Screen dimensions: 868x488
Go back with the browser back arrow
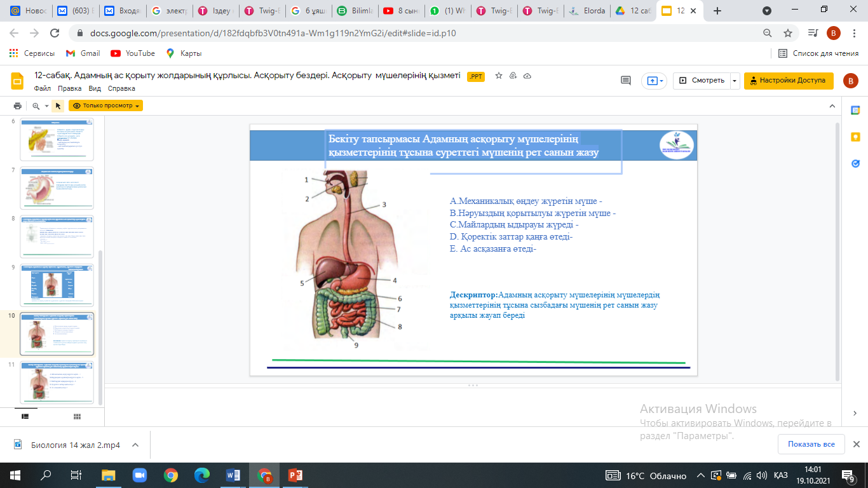(15, 33)
